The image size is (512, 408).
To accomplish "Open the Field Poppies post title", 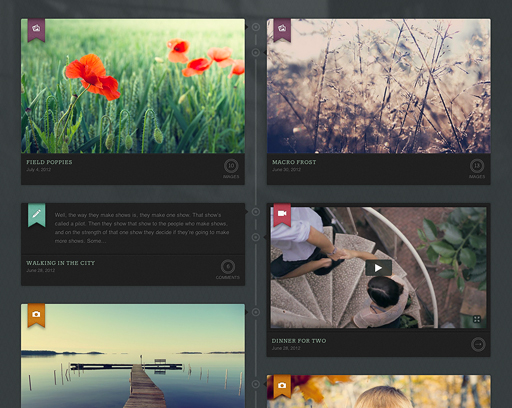I will pos(49,162).
